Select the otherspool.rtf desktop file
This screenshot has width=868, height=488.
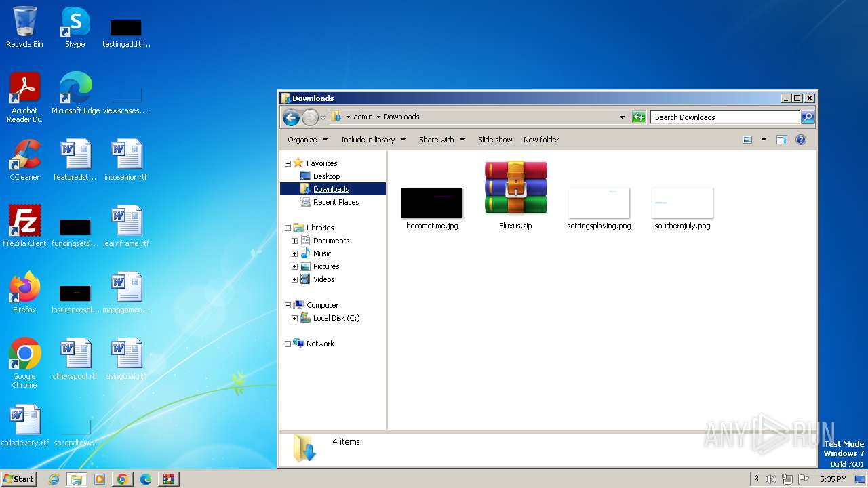75,359
